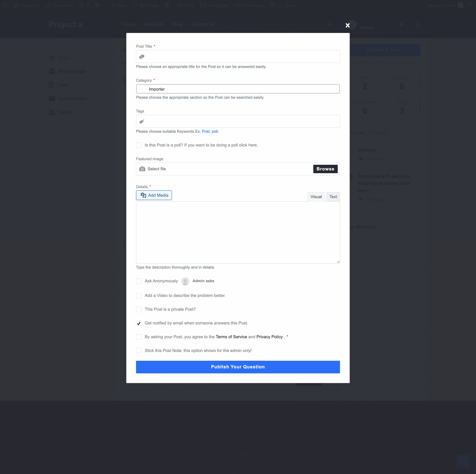Open the Category dropdown showing Importer

click(238, 89)
